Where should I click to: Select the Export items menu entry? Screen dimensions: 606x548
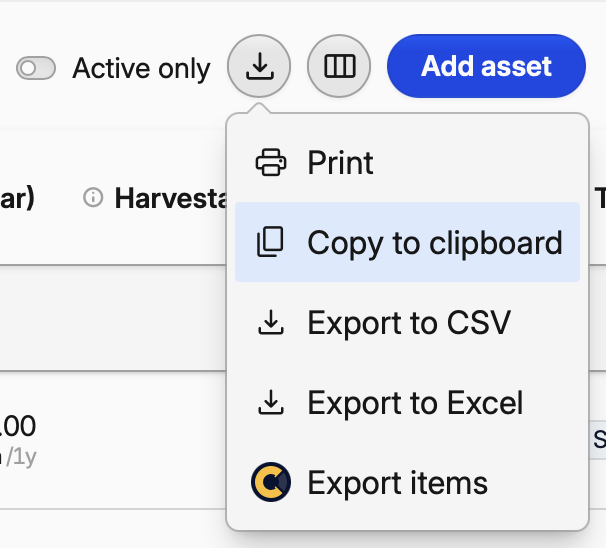point(397,483)
